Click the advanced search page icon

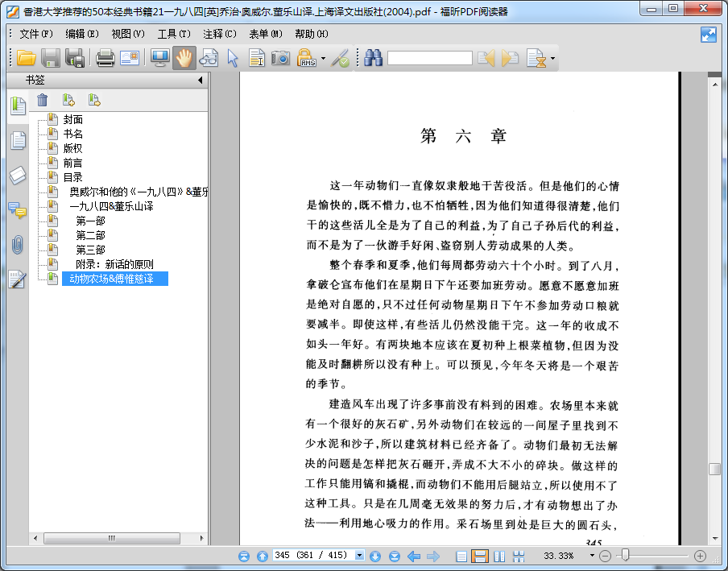(x=536, y=59)
